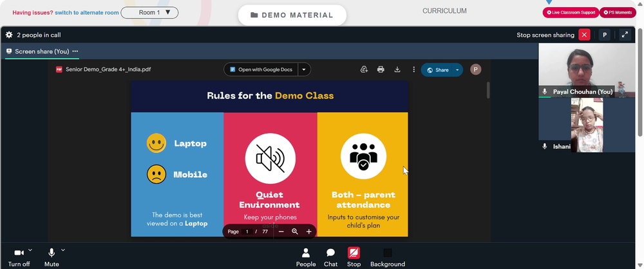Screen dimensions: 644x269
Task: Open Screen share options ellipsis
Action: pos(75,52)
